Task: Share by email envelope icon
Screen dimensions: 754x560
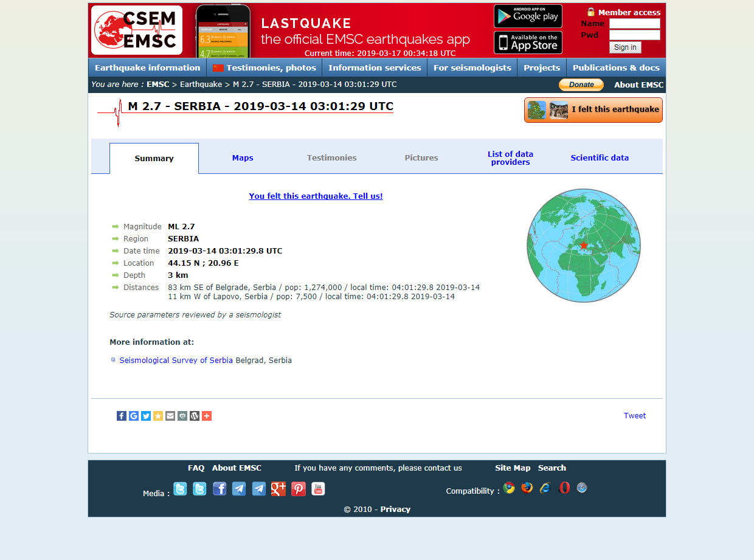Action: pyautogui.click(x=170, y=416)
